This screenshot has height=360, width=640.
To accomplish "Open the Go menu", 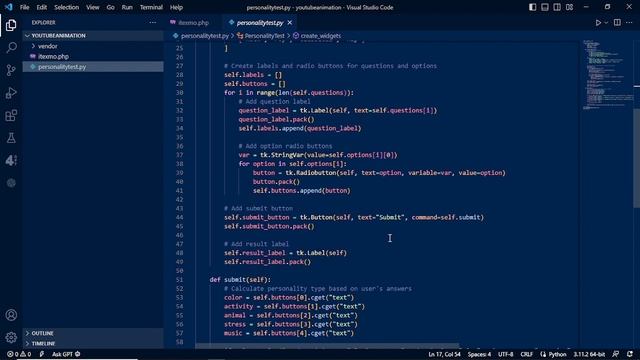I will point(110,7).
